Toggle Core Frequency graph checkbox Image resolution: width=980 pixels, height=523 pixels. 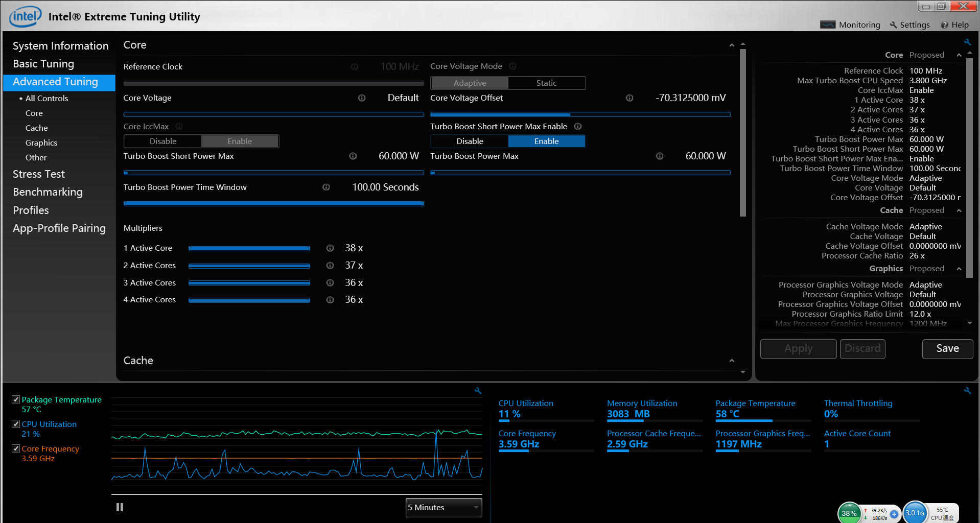[16, 448]
